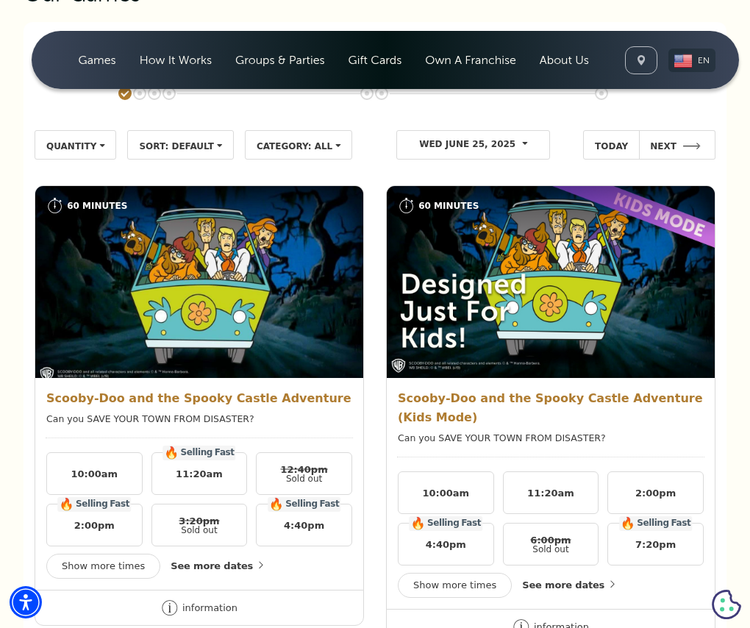Click the clock icon on first Scooby-Doo thumbnail
Screen dimensions: 750x628
[55, 206]
